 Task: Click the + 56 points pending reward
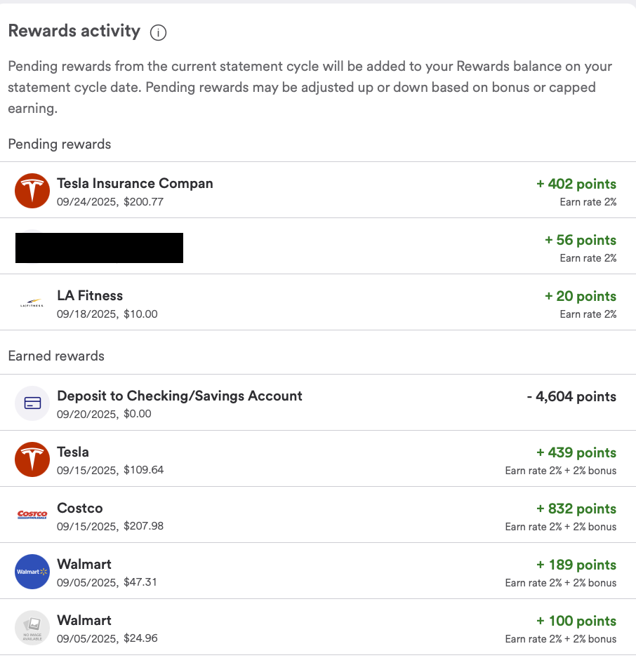click(580, 241)
